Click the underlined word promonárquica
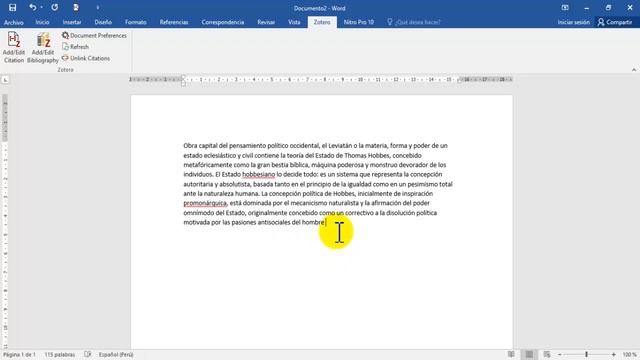Image resolution: width=640 pixels, height=360 pixels. click(205, 203)
